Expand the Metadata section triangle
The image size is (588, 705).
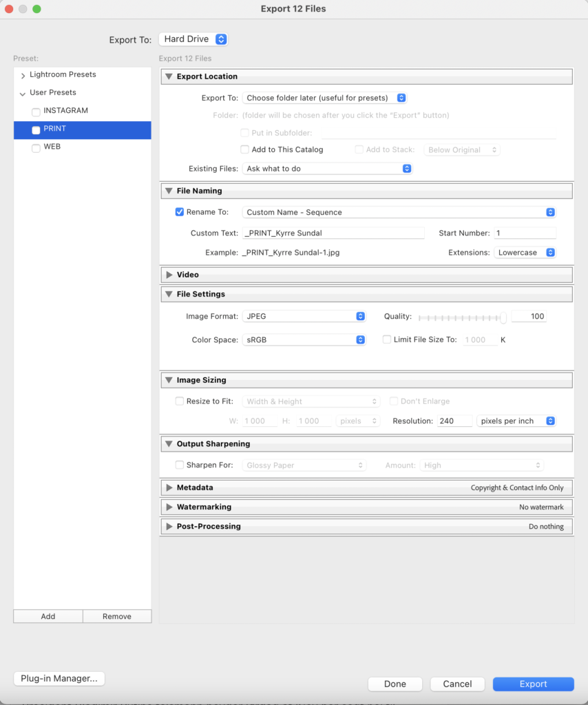(169, 487)
